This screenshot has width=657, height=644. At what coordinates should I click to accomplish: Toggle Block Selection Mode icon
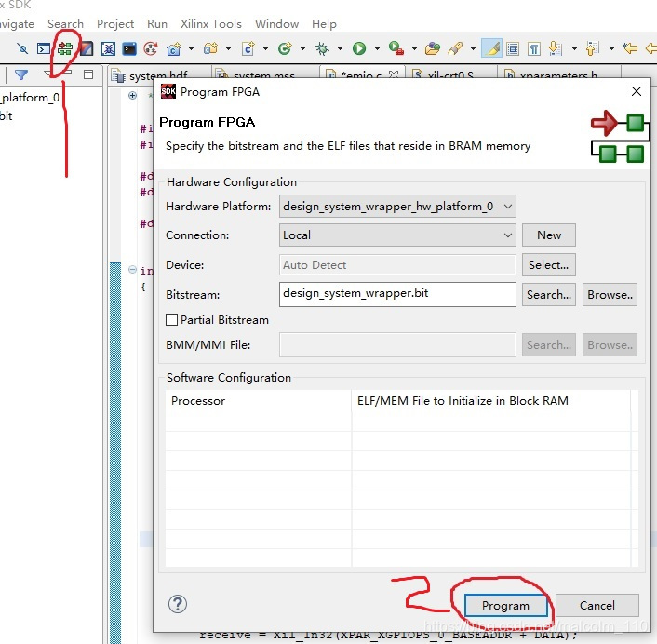[513, 49]
